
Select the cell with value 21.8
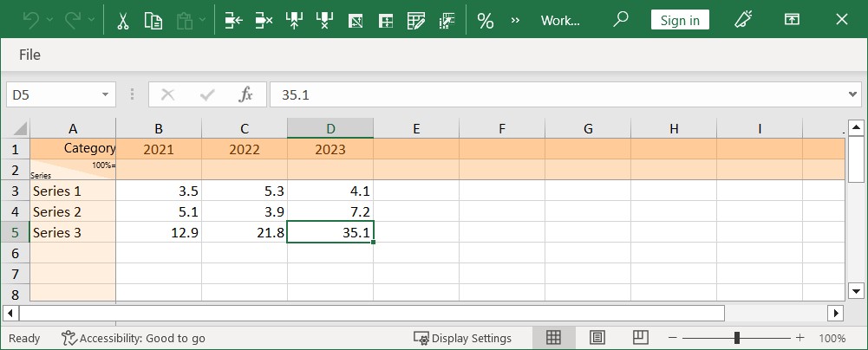[245, 232]
